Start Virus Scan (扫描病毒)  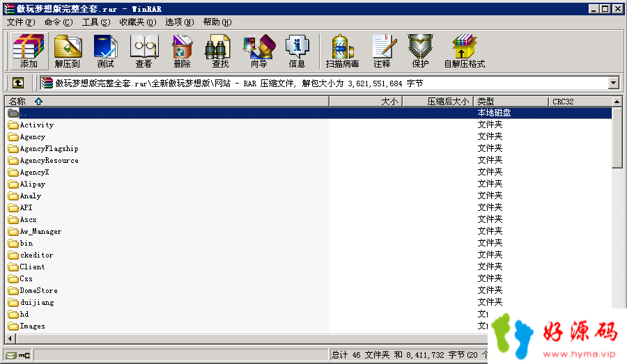tap(342, 51)
